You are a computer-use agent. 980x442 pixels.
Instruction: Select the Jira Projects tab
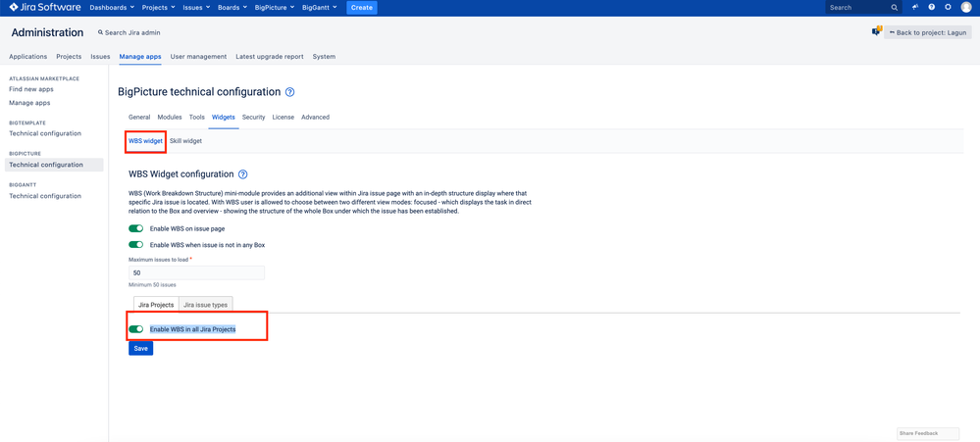156,304
